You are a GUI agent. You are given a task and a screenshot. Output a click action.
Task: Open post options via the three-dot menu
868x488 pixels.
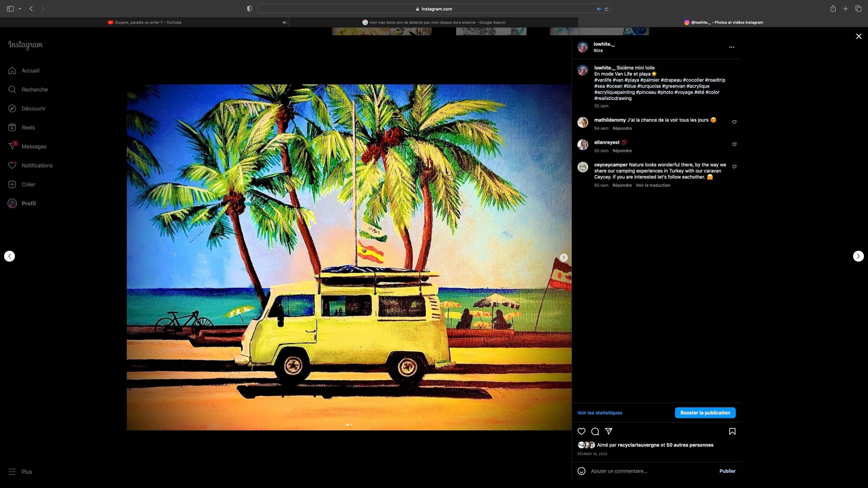coord(731,47)
